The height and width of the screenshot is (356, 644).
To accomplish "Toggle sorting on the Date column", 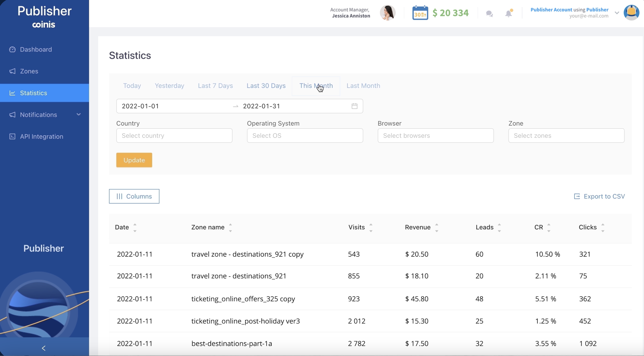I will pos(135,227).
